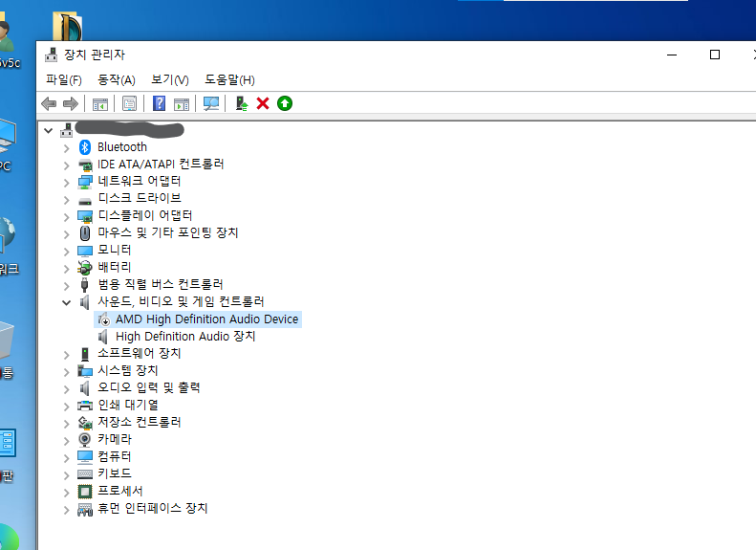Expand the 컴퓨터 category

point(67,457)
